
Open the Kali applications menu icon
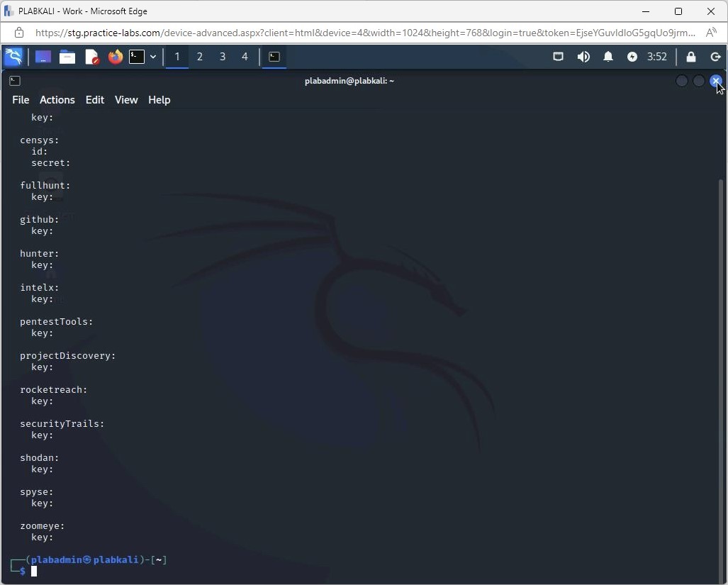(13, 57)
